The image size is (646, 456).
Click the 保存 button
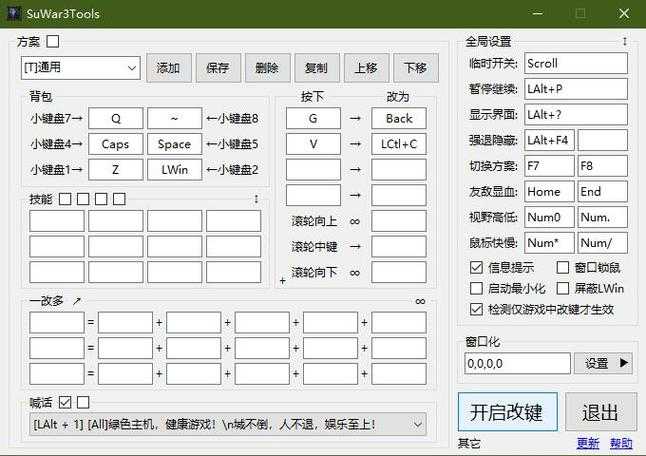click(218, 68)
